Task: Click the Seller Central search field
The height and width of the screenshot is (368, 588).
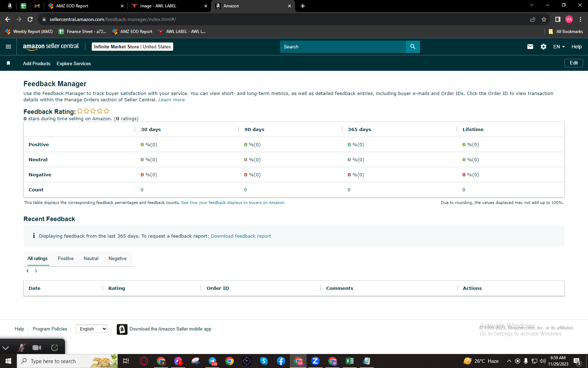Action: tap(343, 47)
